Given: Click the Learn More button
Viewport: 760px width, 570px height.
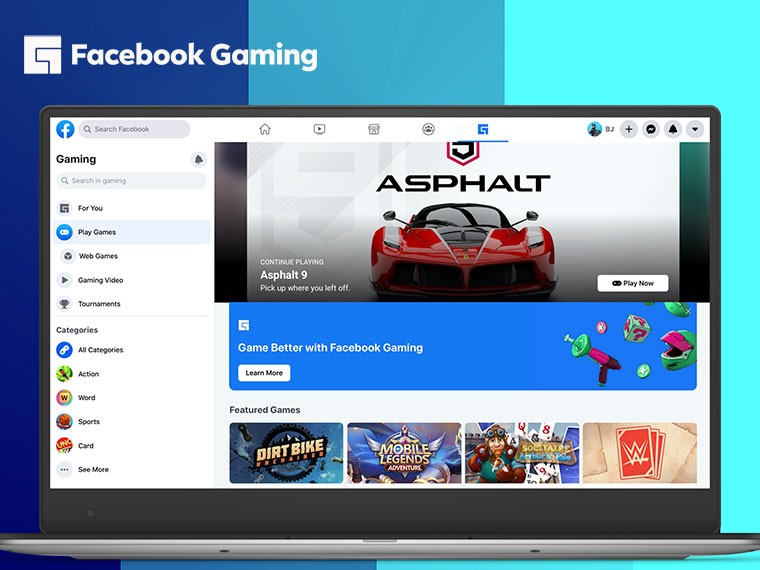Looking at the screenshot, I should (264, 373).
